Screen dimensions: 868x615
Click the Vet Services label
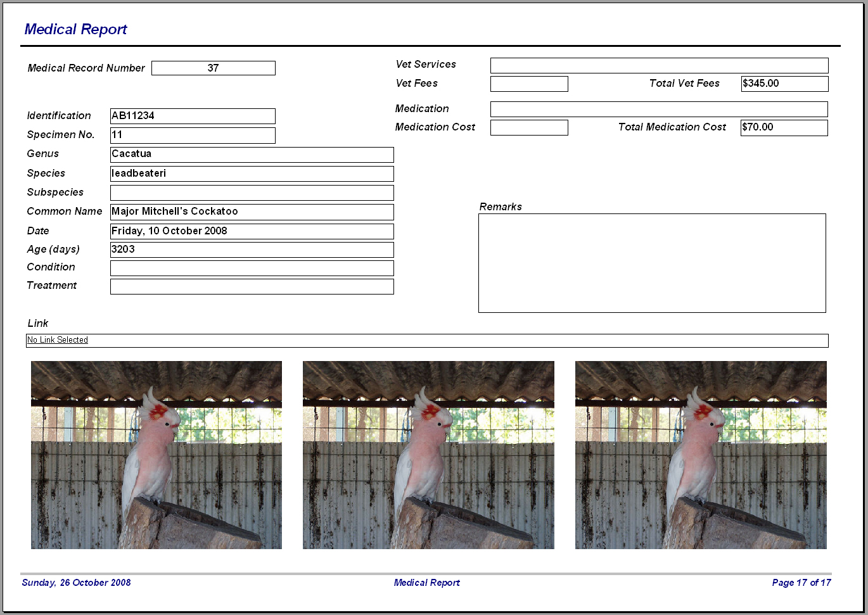pyautogui.click(x=426, y=64)
